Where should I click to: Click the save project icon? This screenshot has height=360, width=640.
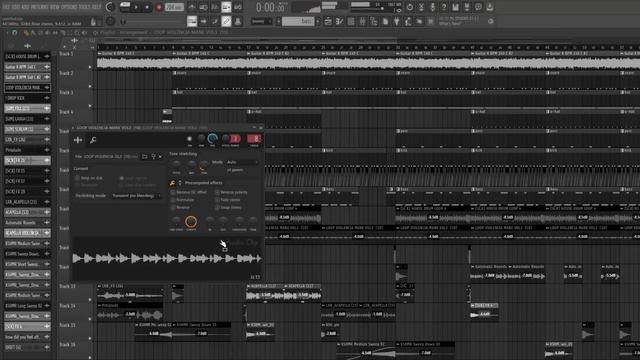tap(456, 7)
